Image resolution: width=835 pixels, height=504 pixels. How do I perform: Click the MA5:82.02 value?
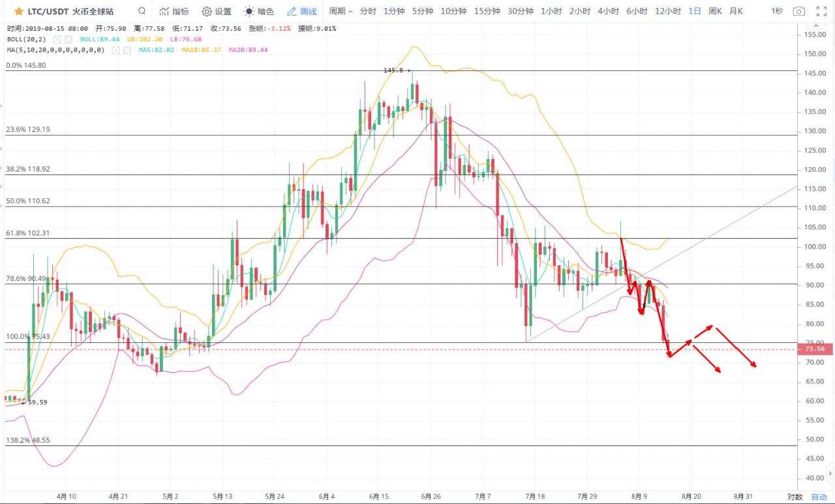click(157, 50)
